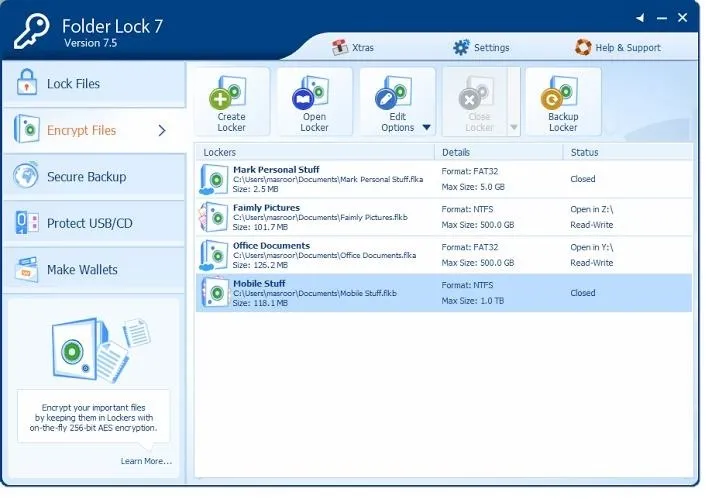Open the Xtras menu

(353, 47)
